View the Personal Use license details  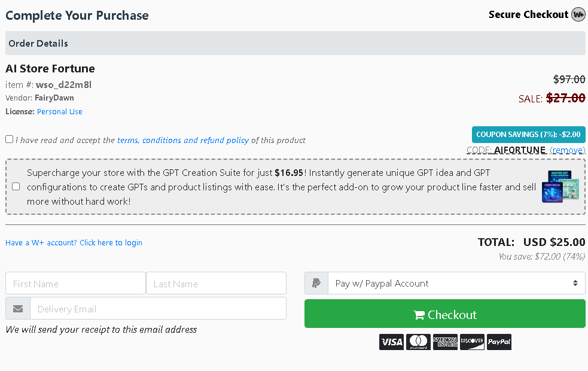point(59,111)
